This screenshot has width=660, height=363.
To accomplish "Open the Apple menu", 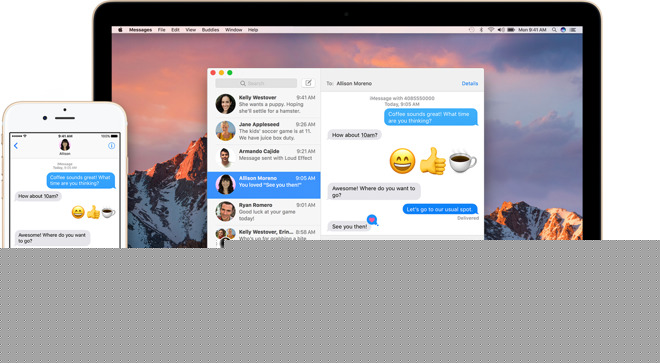I will click(120, 30).
